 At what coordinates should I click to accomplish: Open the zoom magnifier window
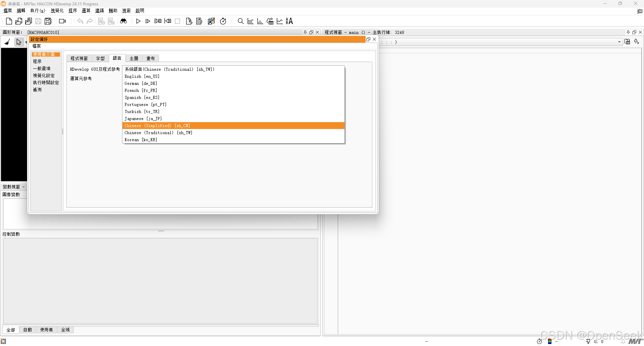240,21
